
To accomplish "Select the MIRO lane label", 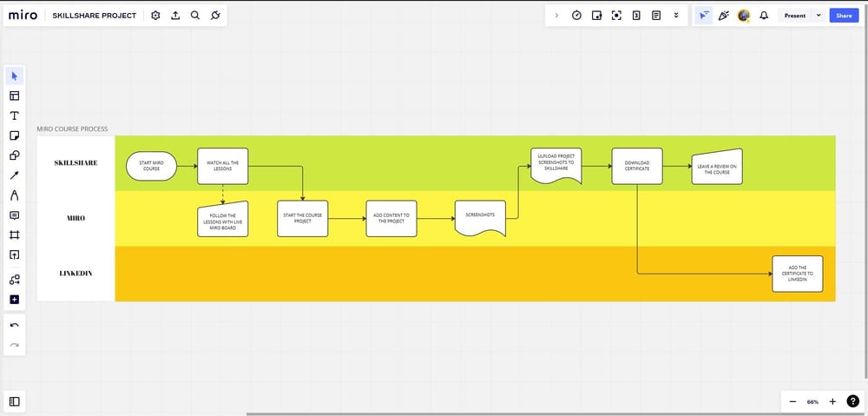I will 76,218.
